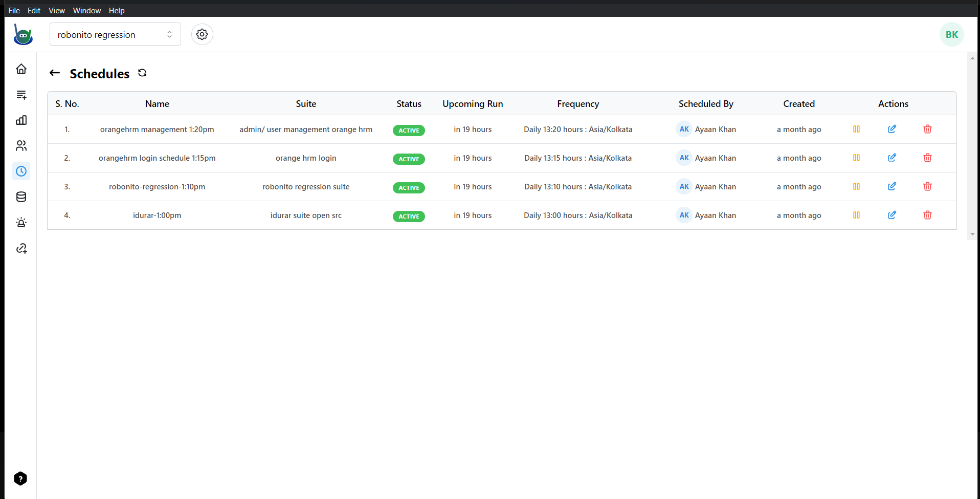Click Ayaan Khan in the idurar-1:00pm row

click(715, 215)
